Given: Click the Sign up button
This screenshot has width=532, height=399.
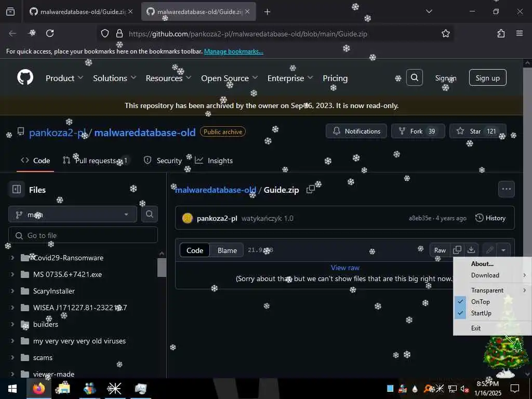Looking at the screenshot, I should tap(487, 78).
